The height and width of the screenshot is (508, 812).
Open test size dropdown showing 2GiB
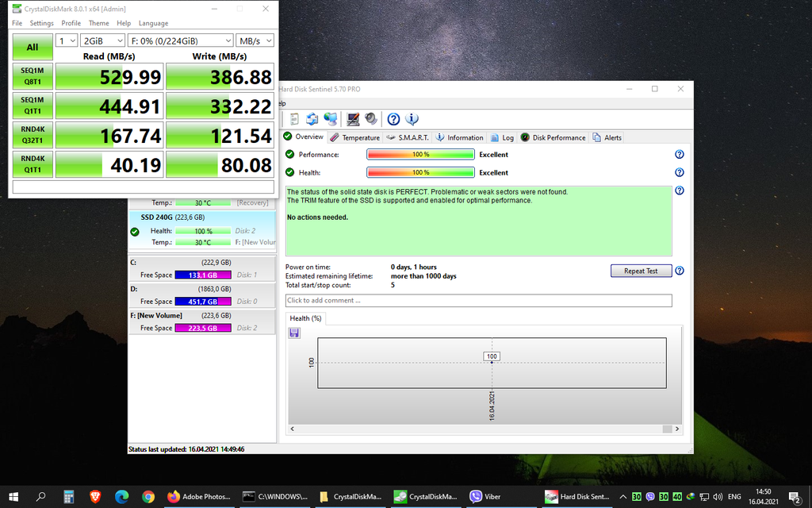coord(102,41)
